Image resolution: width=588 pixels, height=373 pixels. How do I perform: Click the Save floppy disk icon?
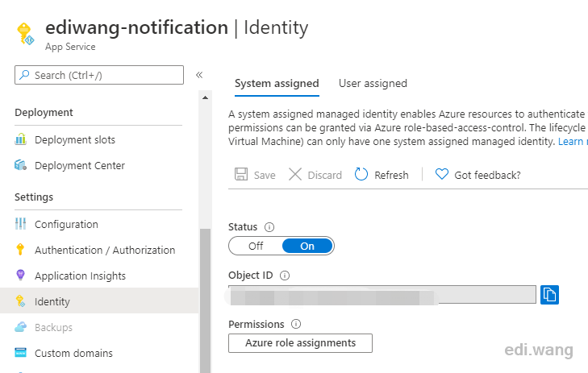[241, 175]
